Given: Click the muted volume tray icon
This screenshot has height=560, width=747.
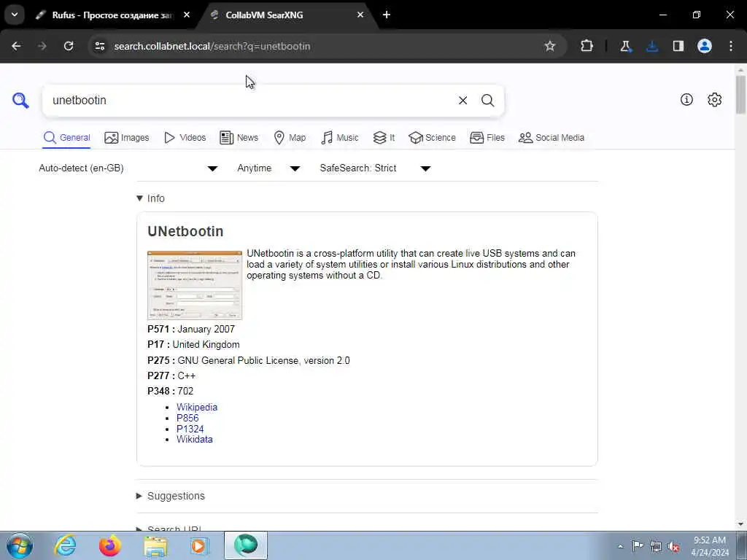Looking at the screenshot, I should coord(673,547).
